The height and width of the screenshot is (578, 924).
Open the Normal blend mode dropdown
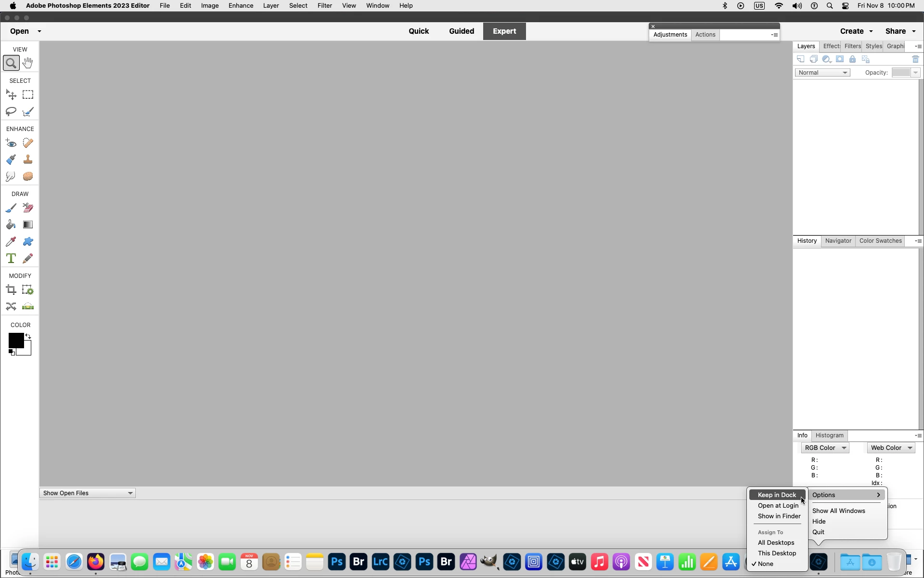(x=822, y=73)
